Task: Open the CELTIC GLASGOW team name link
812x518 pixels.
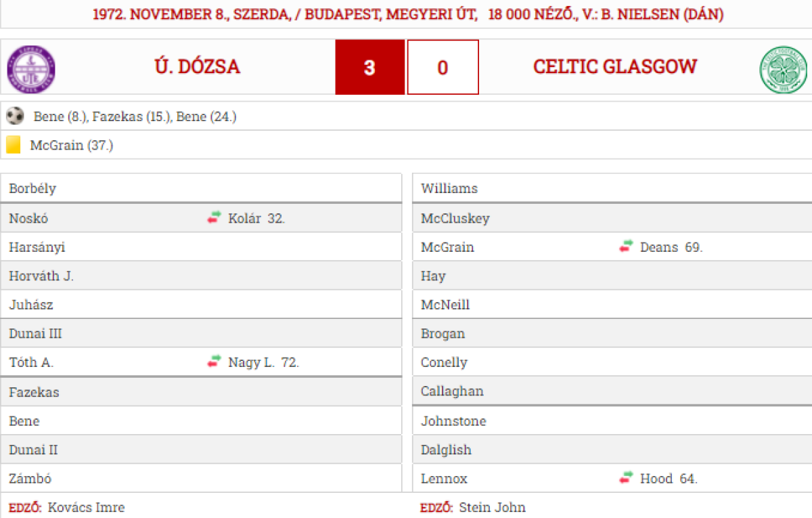Action: click(614, 67)
